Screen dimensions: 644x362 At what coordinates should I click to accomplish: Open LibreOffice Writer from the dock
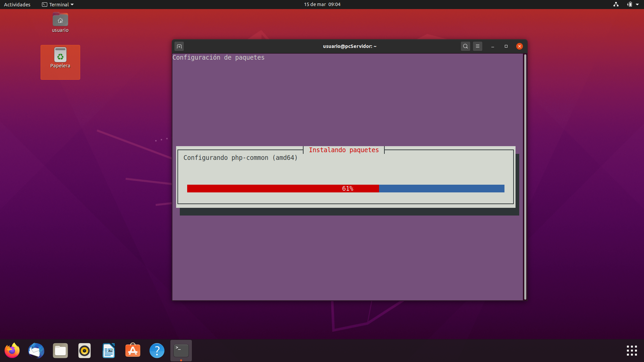coord(109,351)
